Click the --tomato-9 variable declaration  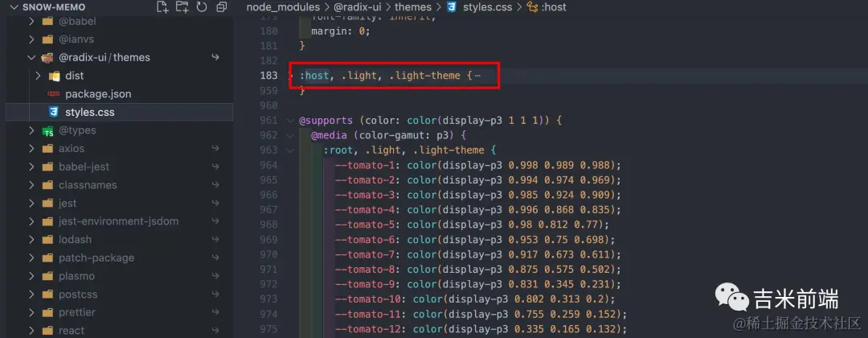click(478, 284)
